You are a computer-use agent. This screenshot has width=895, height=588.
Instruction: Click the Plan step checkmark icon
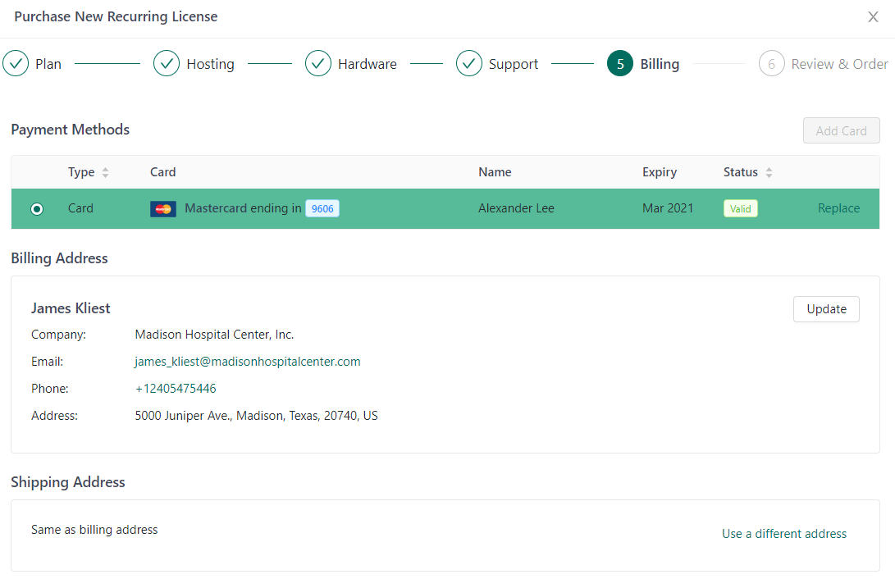tap(16, 64)
